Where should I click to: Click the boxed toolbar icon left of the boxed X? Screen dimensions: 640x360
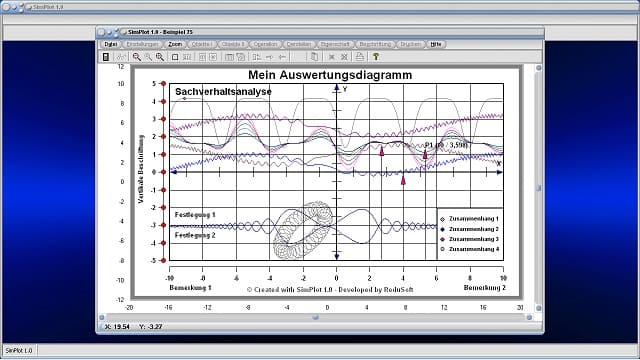pos(202,57)
